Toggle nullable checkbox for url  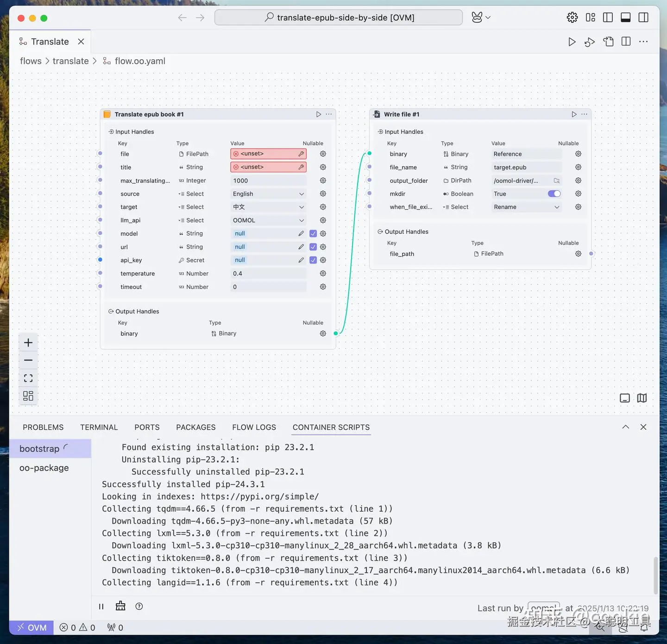[x=313, y=247]
